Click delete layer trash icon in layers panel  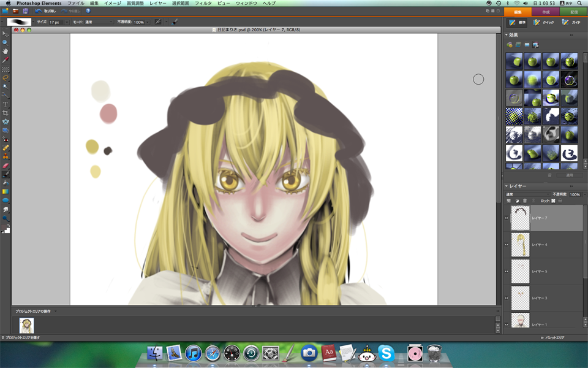pos(525,201)
